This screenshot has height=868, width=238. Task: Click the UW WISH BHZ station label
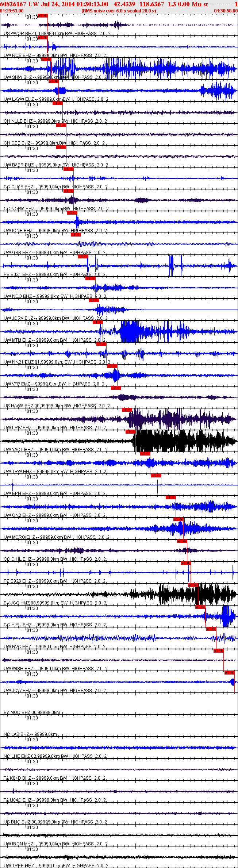coord(55,669)
